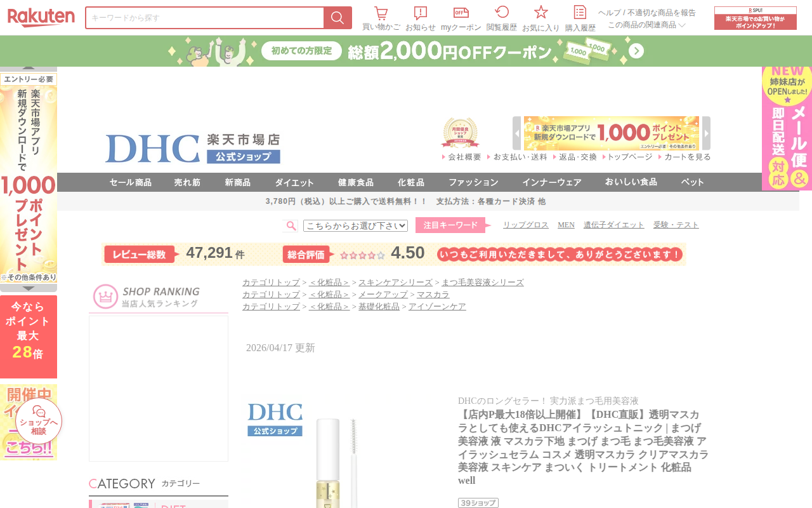Image resolution: width=812 pixels, height=508 pixels.
Task: Click the left sidebar app download banner
Action: 29,178
